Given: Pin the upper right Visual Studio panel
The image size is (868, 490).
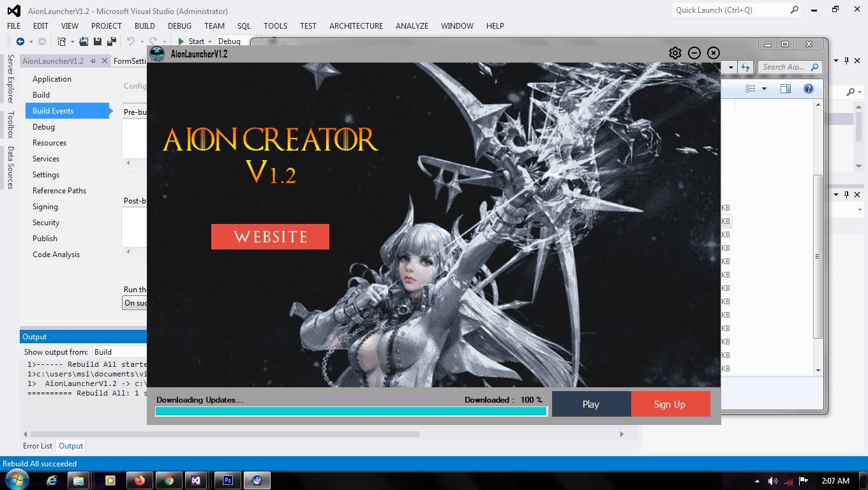Looking at the screenshot, I should tap(847, 61).
